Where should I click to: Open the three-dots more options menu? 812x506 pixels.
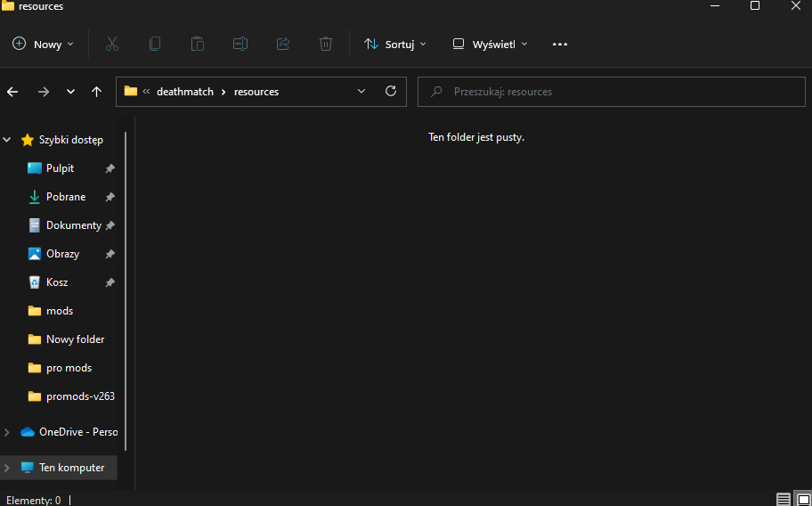[560, 44]
